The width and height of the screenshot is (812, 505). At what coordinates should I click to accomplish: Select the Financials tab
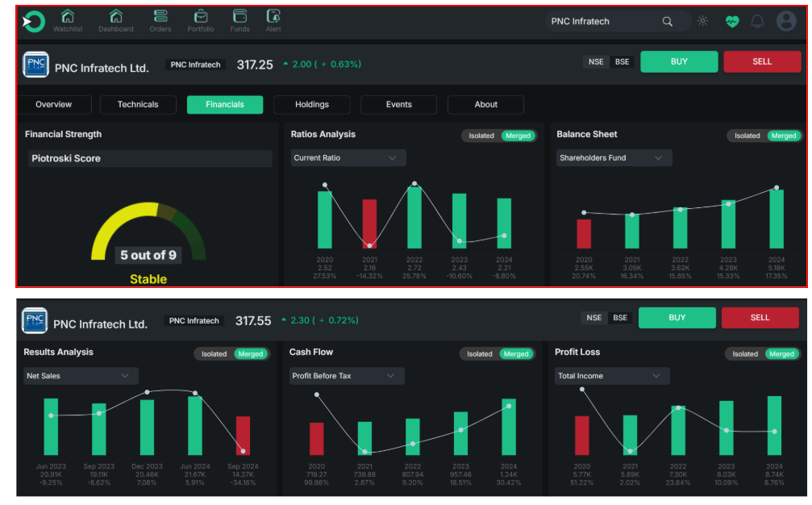tap(225, 105)
